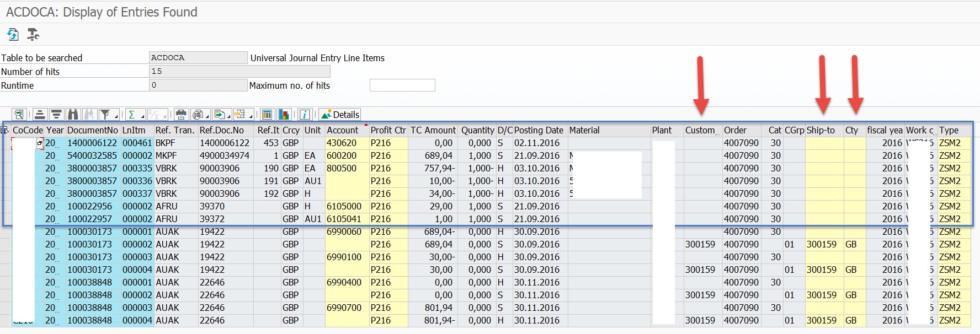Image resolution: width=980 pixels, height=334 pixels.
Task: Click the Print icon in ALV toolbar
Action: point(181,115)
